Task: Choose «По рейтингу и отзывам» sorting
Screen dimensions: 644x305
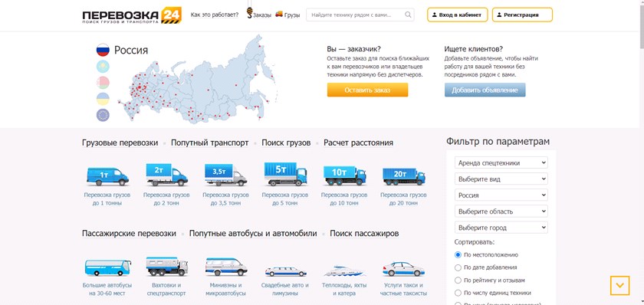Action: (x=458, y=280)
